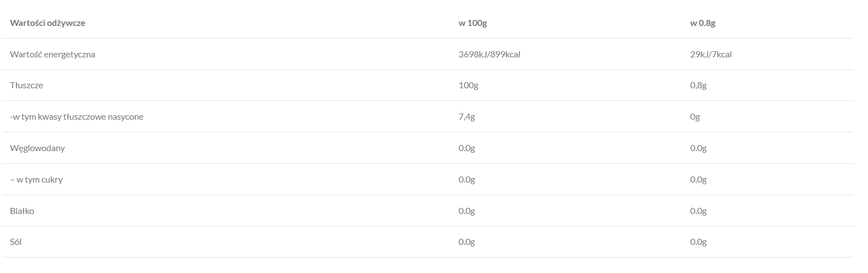
Task: Click the 0g saturated fat value
Action: click(x=695, y=117)
